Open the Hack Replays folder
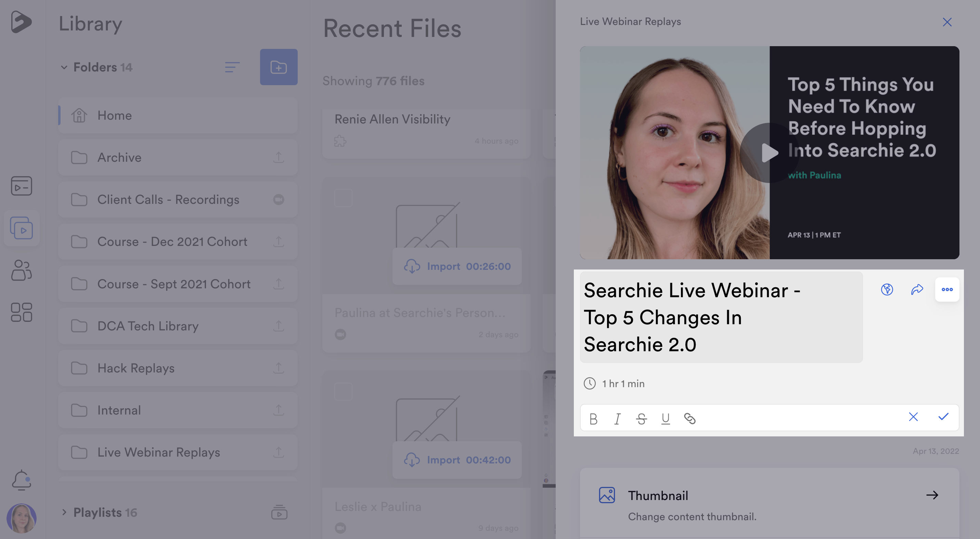The height and width of the screenshot is (539, 980). (178, 368)
